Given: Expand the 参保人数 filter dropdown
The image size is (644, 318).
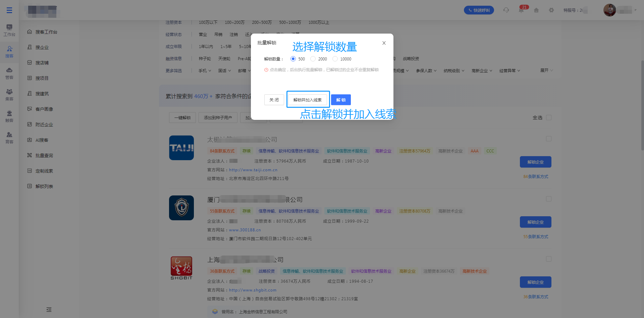Looking at the screenshot, I should [x=426, y=71].
